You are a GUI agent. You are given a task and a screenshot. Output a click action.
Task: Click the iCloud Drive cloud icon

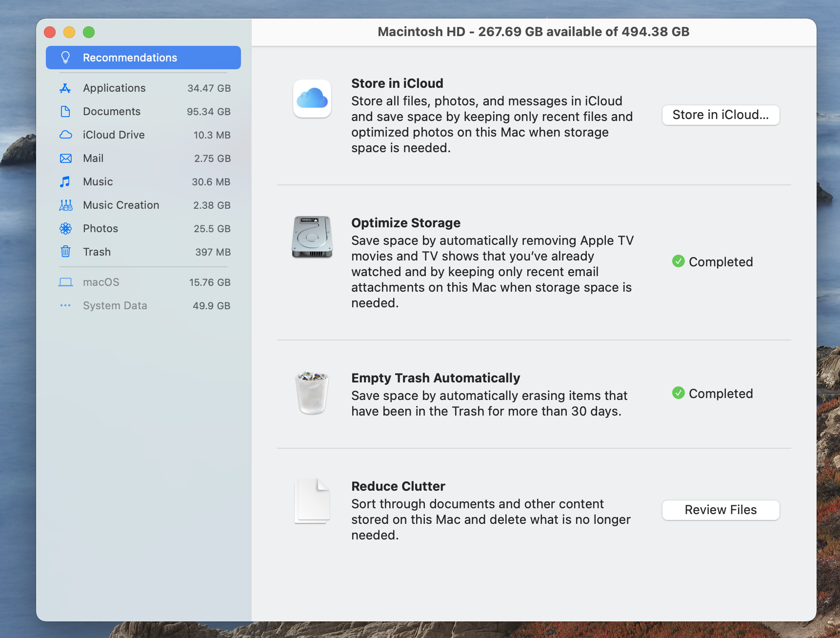65,135
